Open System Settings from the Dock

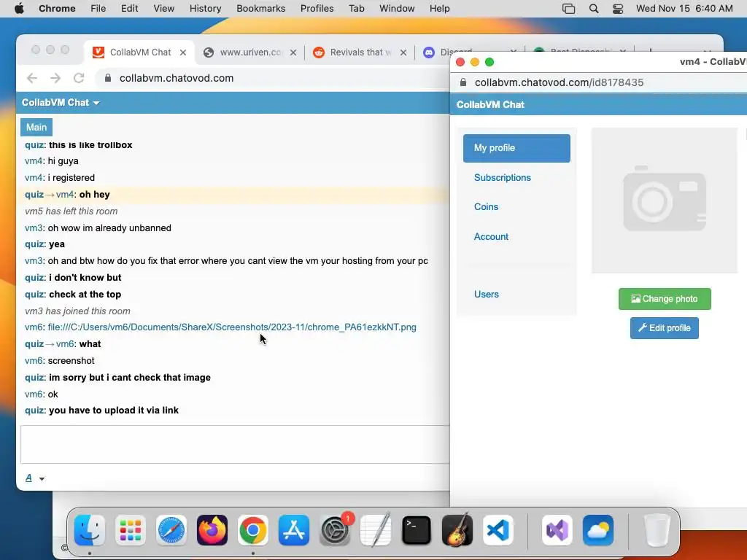[335, 530]
